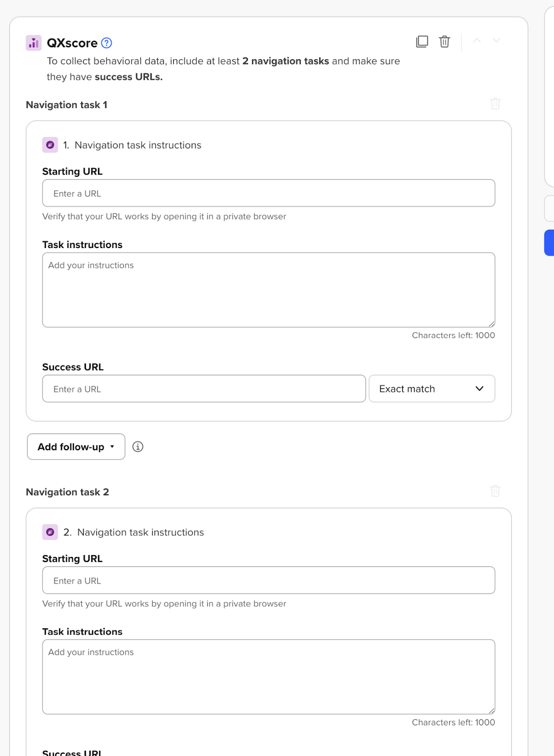The height and width of the screenshot is (756, 554).
Task: Delete the QXscore block using trash icon
Action: tap(444, 42)
